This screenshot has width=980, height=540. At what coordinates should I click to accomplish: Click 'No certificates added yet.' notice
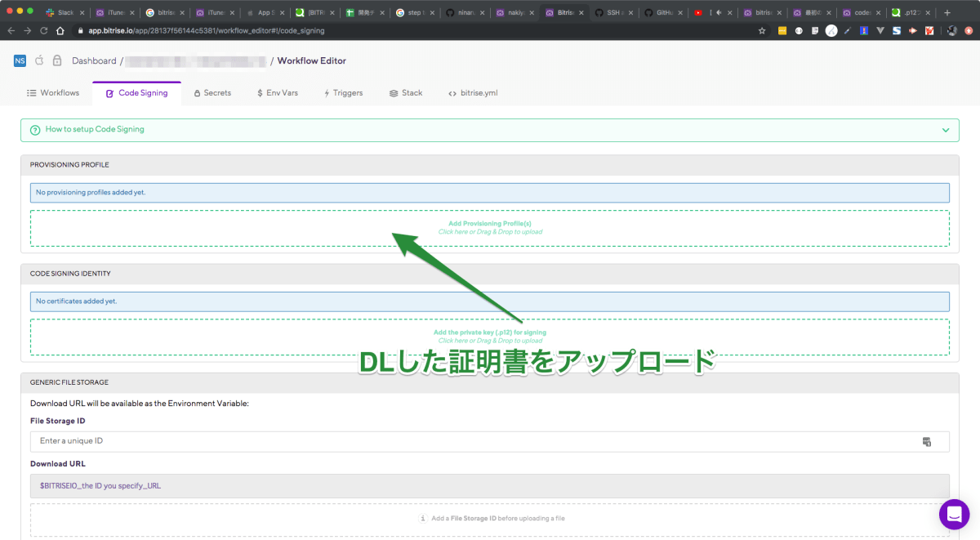pos(490,301)
